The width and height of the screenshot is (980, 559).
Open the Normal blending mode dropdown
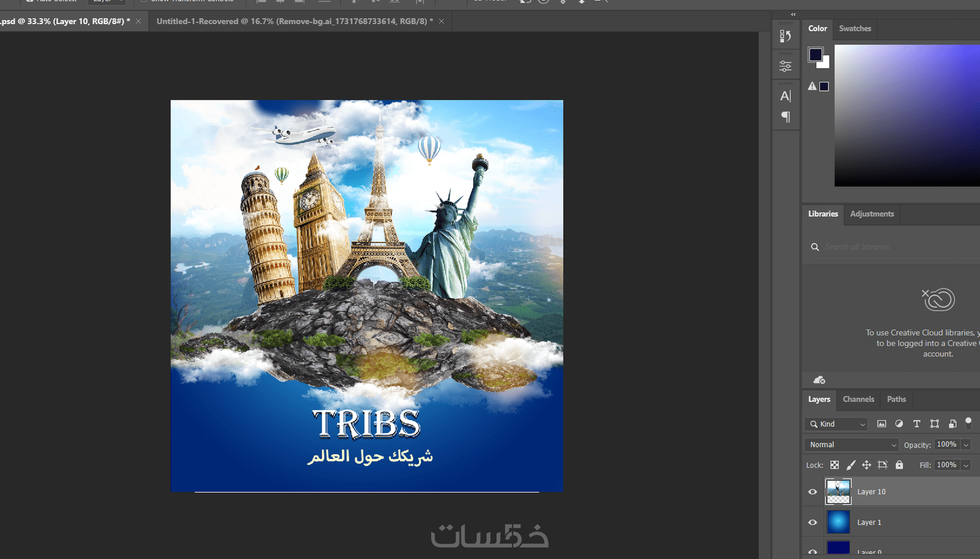[851, 445]
